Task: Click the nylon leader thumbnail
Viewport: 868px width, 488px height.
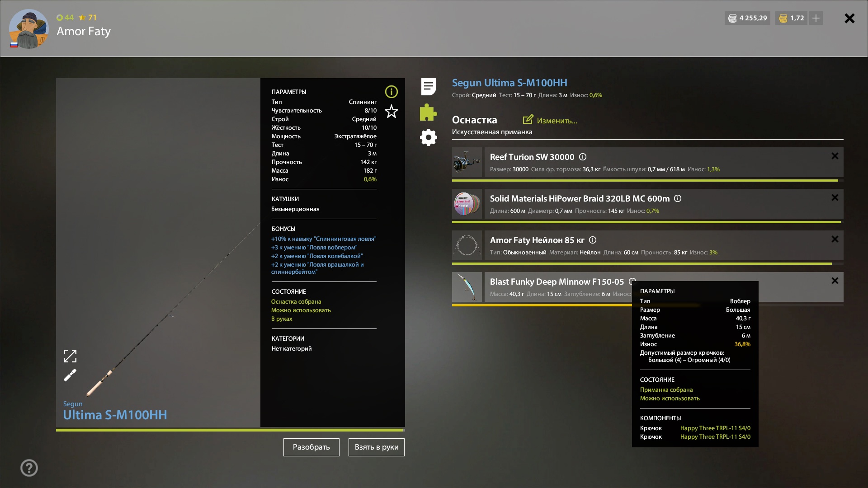Action: coord(467,245)
